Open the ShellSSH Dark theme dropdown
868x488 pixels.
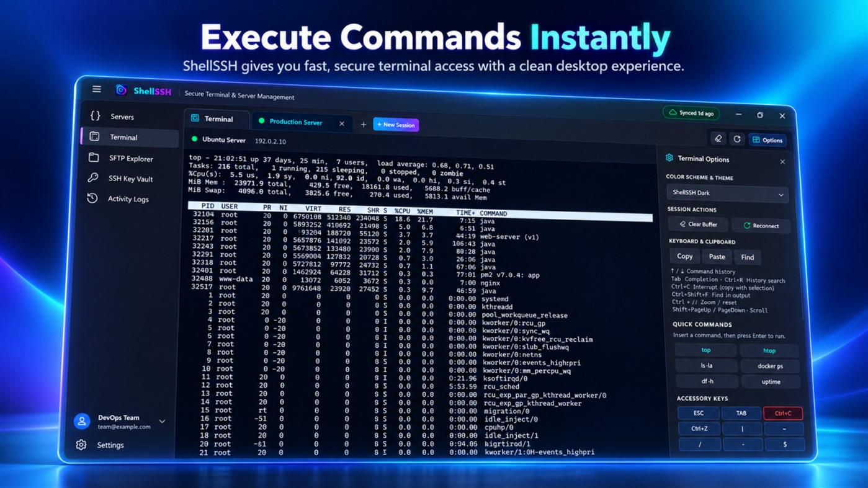[727, 193]
